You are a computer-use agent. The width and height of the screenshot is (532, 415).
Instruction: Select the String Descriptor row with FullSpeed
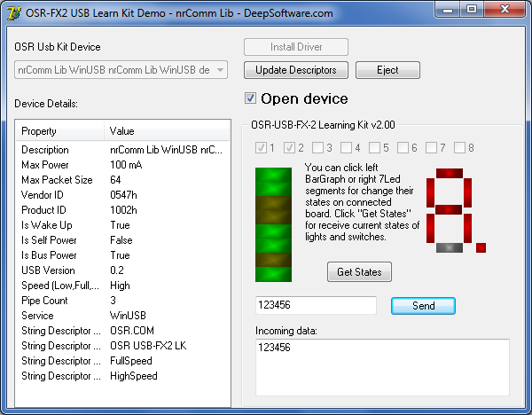click(x=122, y=361)
